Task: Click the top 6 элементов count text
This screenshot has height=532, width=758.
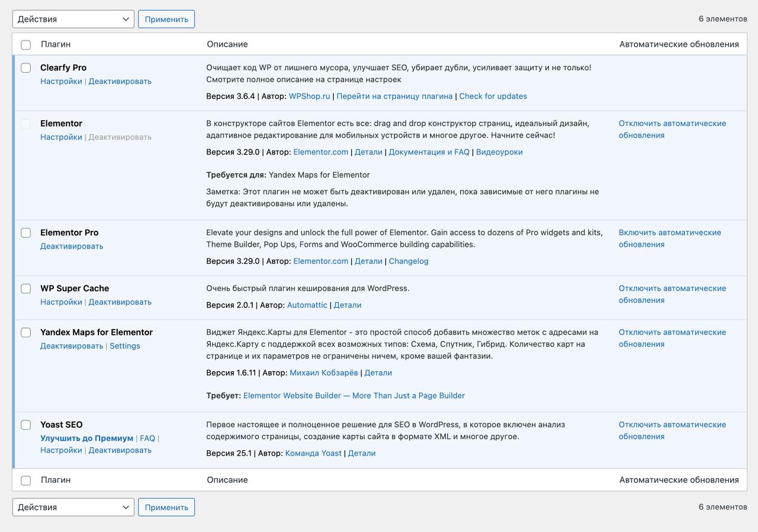Action: click(722, 19)
